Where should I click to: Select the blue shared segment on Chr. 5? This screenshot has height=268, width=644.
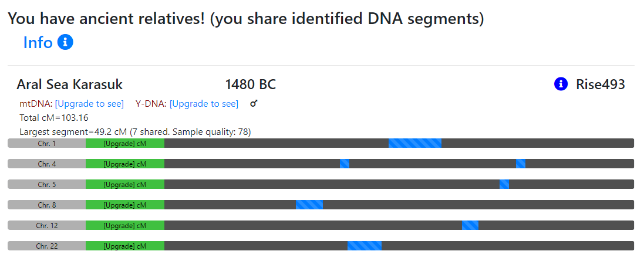504,184
